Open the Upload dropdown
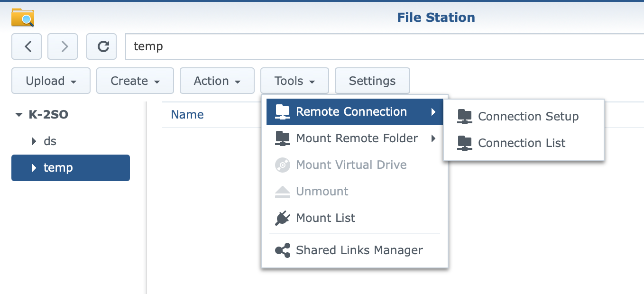This screenshot has height=294, width=644. coord(51,81)
